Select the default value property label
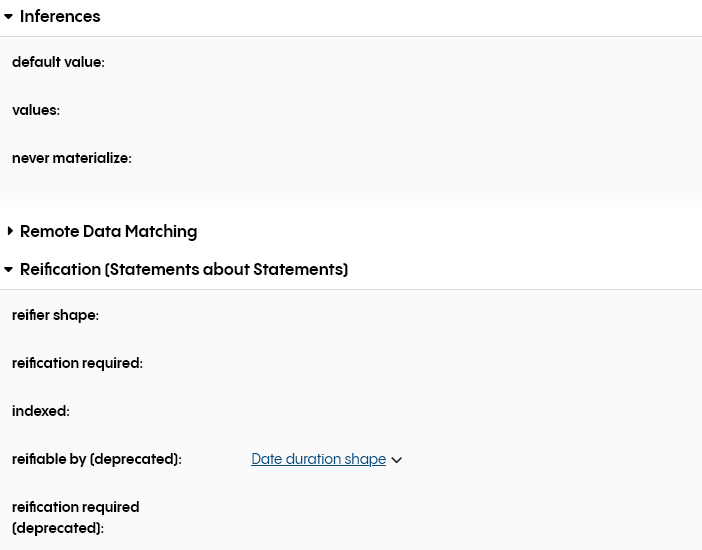The width and height of the screenshot is (702, 550). (x=58, y=62)
